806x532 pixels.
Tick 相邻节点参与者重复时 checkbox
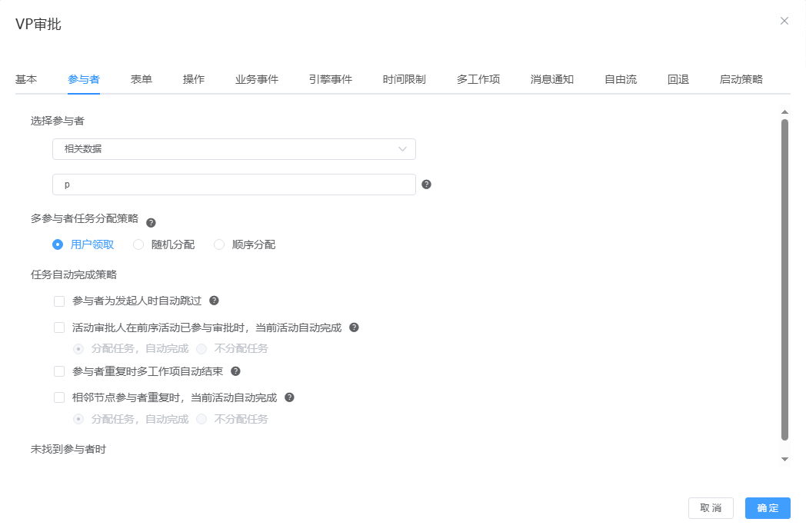tap(59, 398)
